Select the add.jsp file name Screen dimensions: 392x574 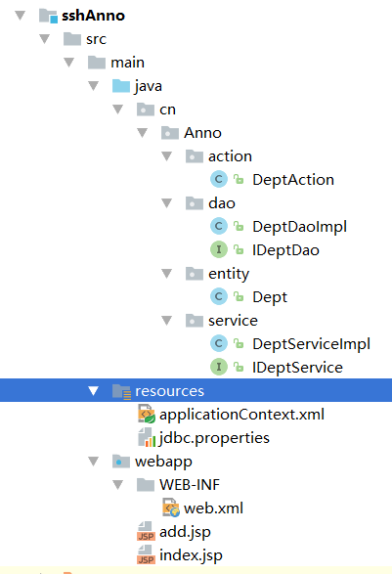tap(185, 532)
